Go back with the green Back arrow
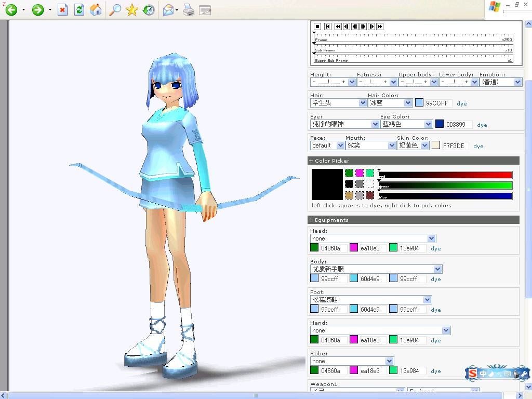 11,10
